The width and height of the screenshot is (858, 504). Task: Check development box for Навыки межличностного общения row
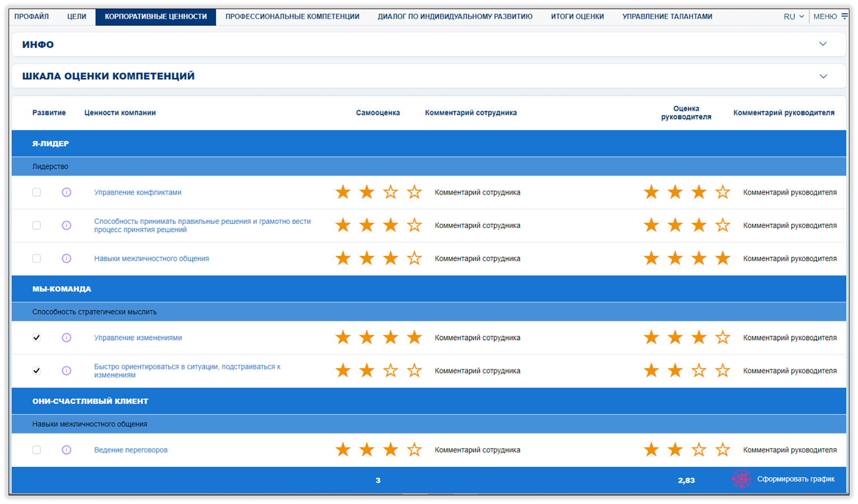pos(36,258)
